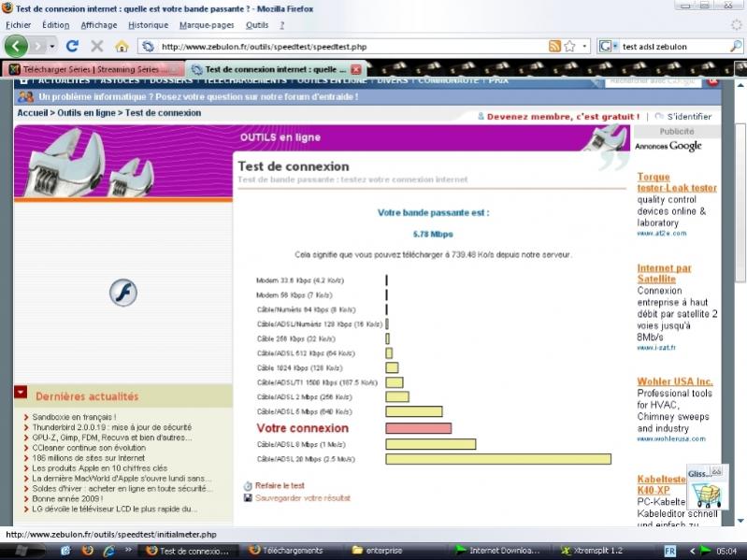Click the pink Votre connexion bar
This screenshot has height=560, width=747.
coord(418,428)
